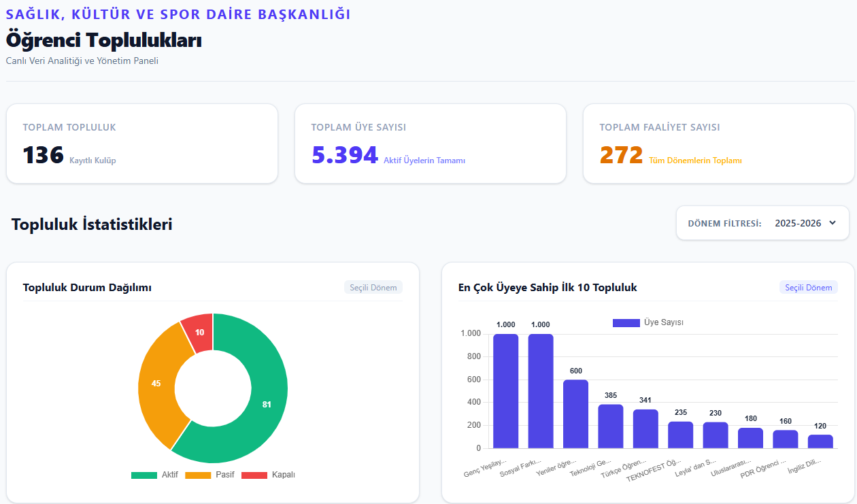Click the İngiliz Dili bar showing 120
This screenshot has width=857, height=504.
[820, 441]
